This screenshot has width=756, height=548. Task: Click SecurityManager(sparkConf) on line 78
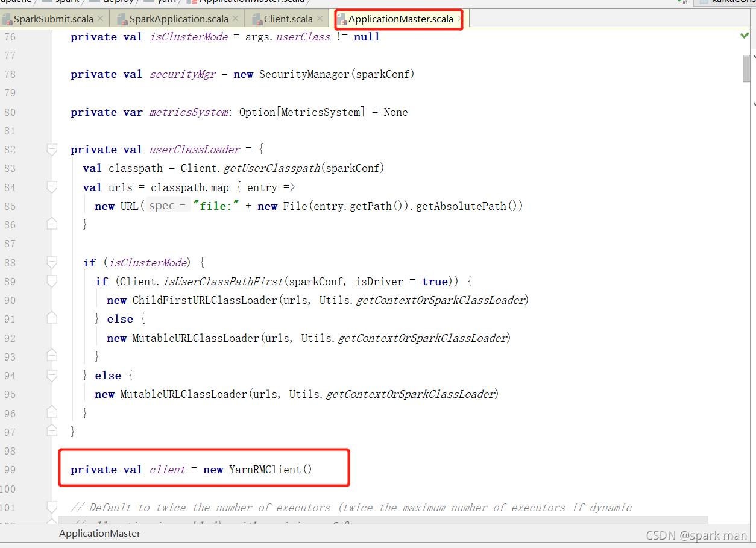click(336, 74)
